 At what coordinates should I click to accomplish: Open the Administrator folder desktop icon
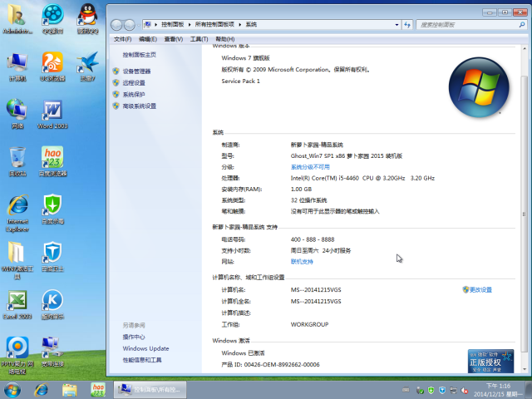coord(17,18)
